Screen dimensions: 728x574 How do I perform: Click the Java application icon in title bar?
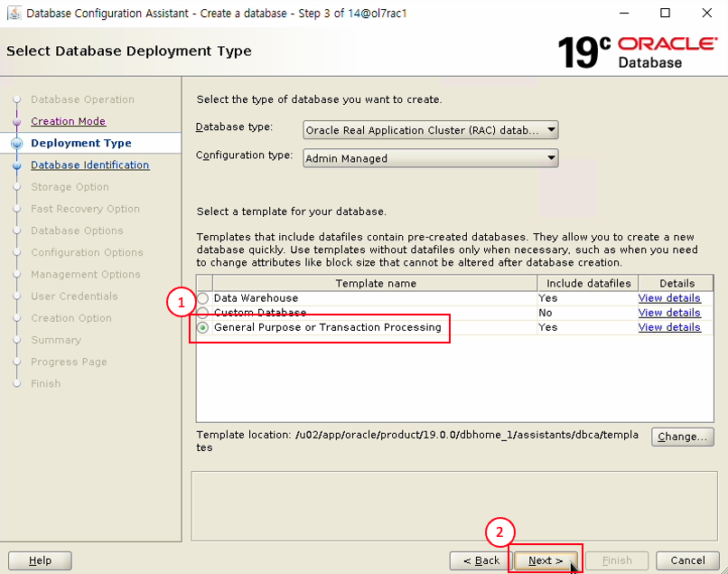[x=14, y=13]
